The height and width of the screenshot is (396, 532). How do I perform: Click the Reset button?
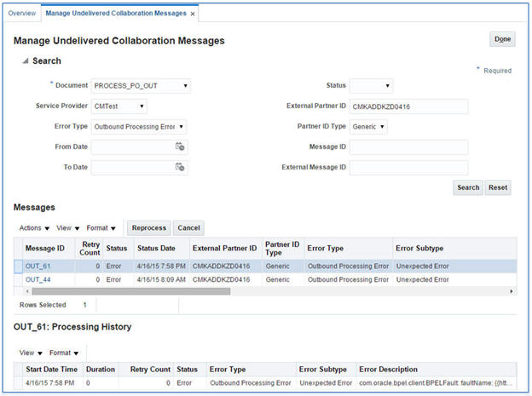point(498,187)
